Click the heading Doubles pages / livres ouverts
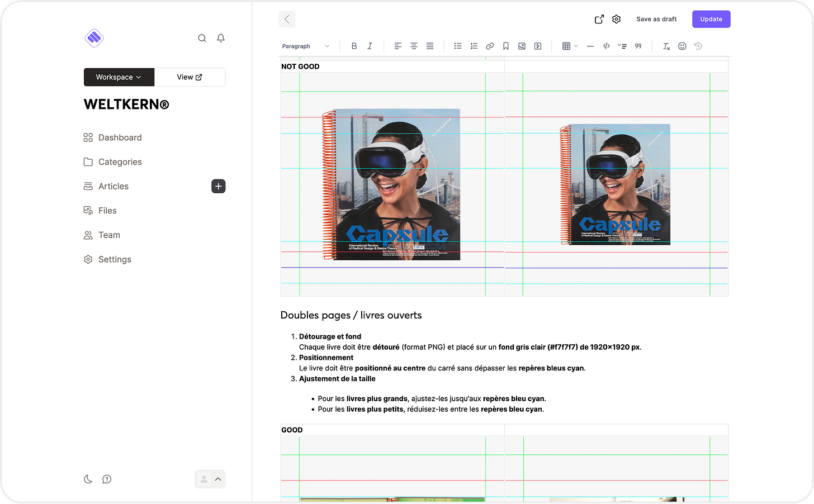Viewport: 814px width, 504px height. click(351, 315)
